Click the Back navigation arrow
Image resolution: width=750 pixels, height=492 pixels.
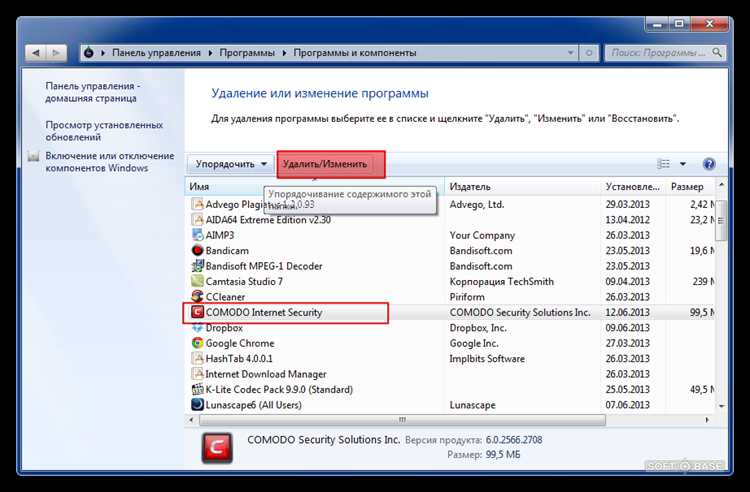pyautogui.click(x=36, y=53)
